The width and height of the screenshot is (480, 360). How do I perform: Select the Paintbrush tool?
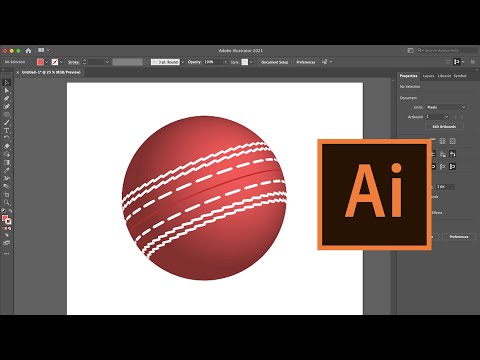click(7, 122)
